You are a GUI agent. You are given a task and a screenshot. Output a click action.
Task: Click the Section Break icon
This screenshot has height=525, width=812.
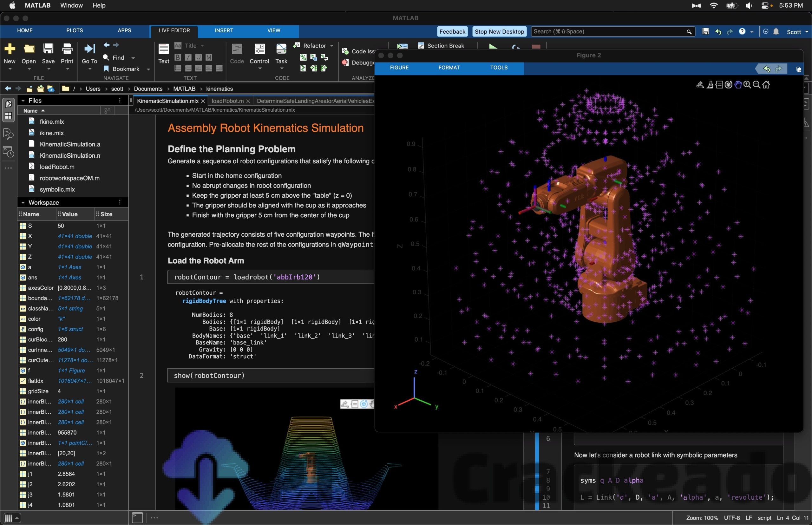tap(421, 45)
